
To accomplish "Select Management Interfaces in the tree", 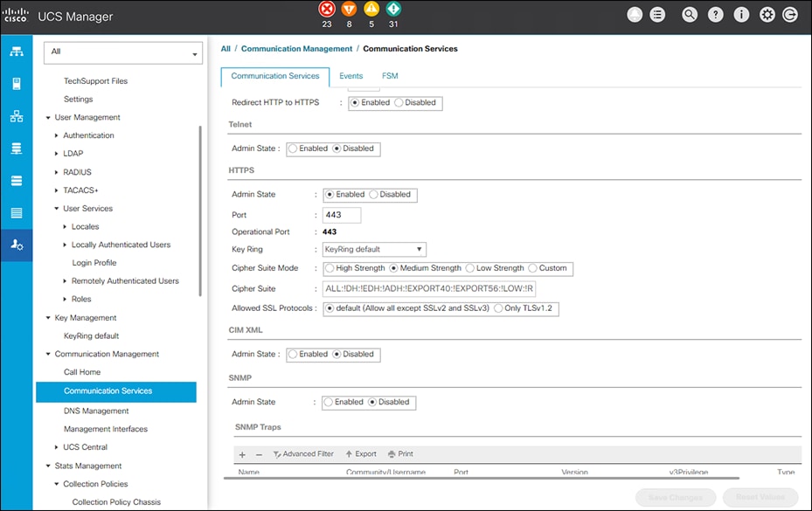I will click(106, 429).
